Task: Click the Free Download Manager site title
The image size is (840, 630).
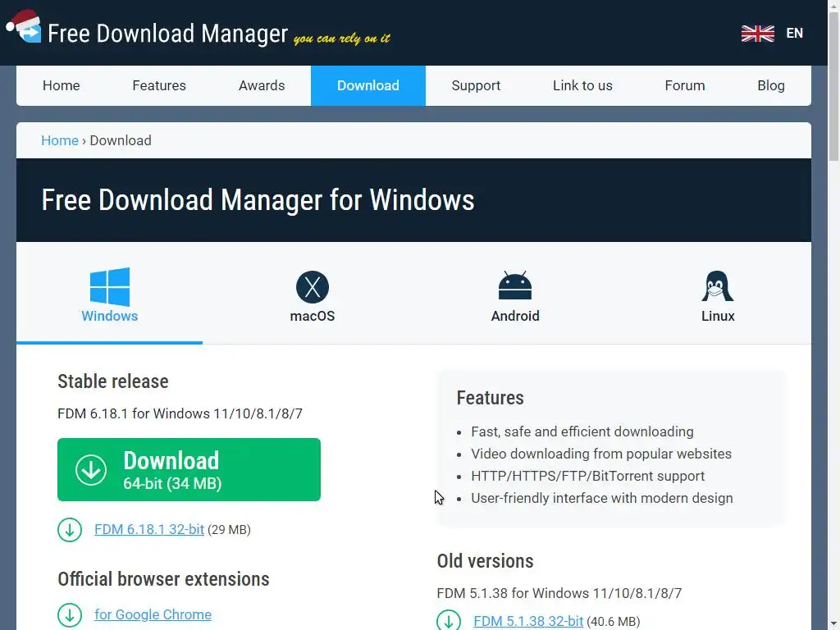Action: (x=167, y=33)
